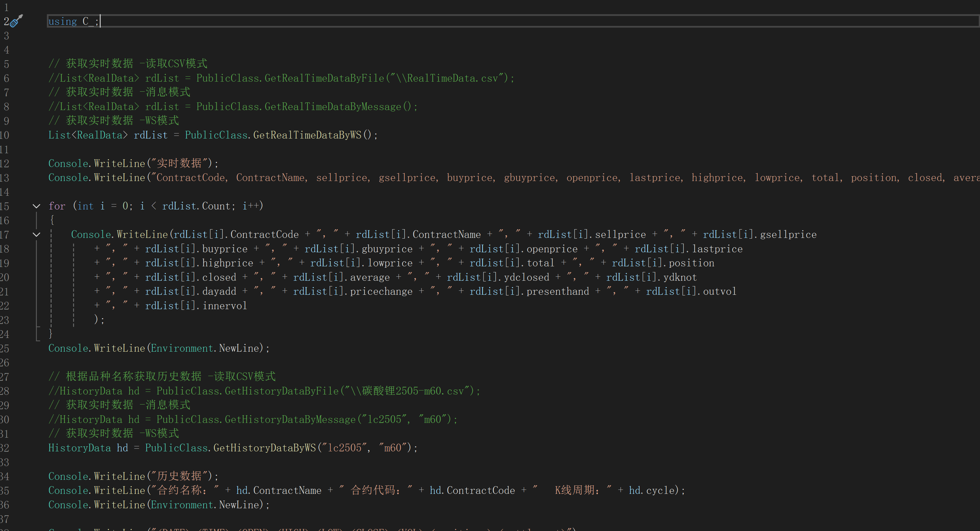
Task: Click GetHistoryDataByWS method call
Action: 265,448
